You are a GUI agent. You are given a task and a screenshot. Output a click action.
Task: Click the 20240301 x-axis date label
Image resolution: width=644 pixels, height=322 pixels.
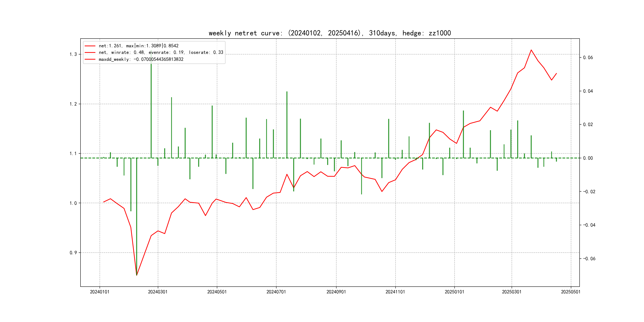coord(158,292)
